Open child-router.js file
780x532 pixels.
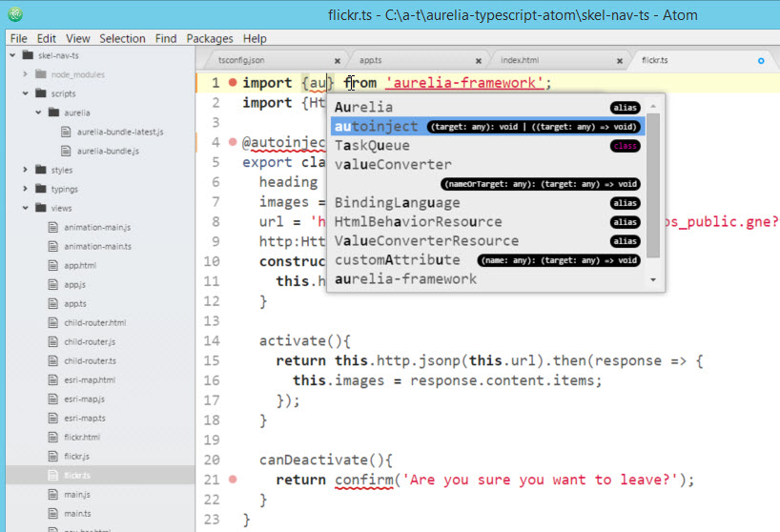tap(90, 341)
